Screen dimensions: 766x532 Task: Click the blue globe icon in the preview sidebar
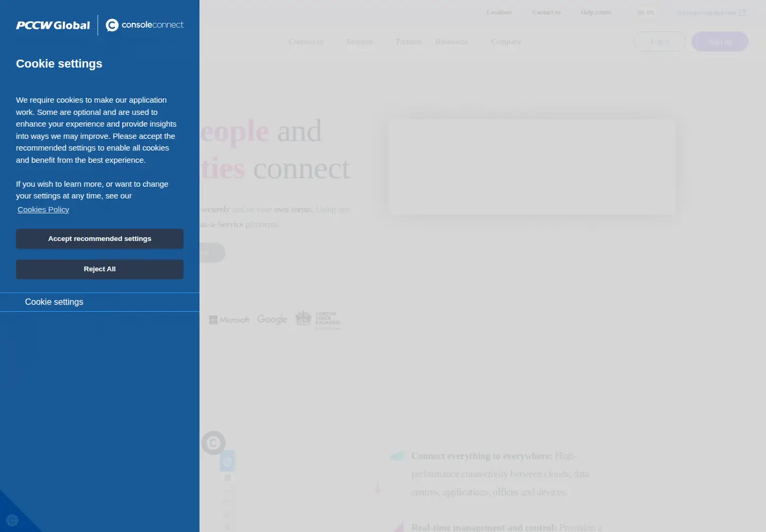click(227, 461)
